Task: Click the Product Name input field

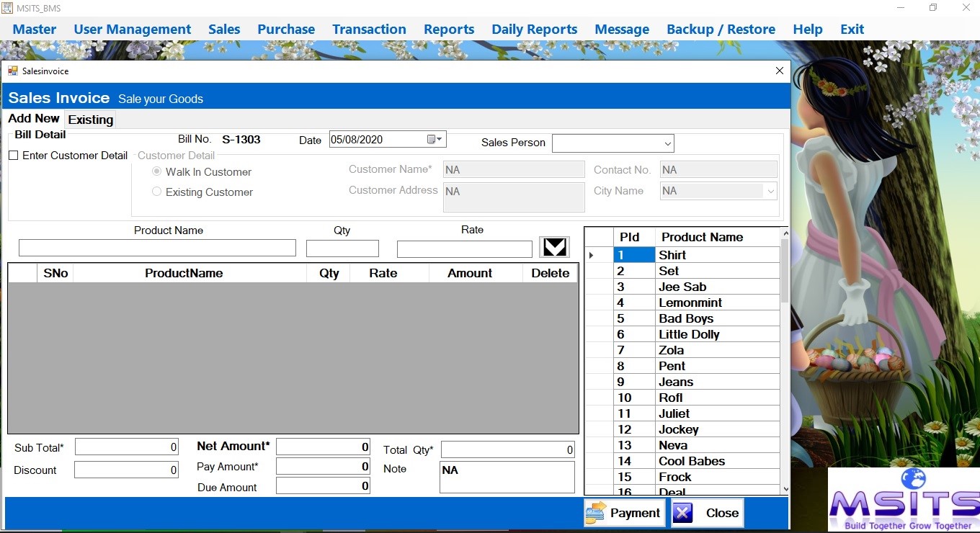Action: pos(157,248)
